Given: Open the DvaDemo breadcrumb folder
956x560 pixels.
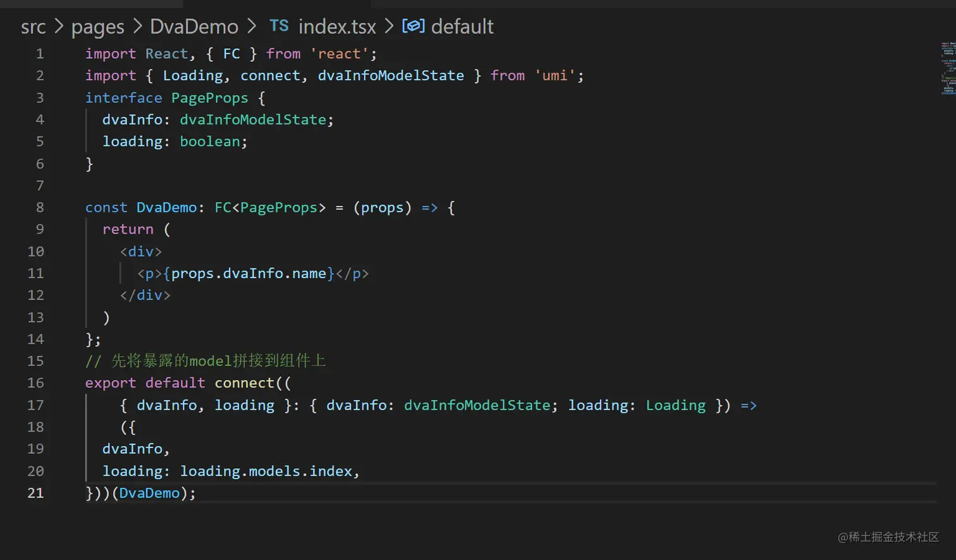Looking at the screenshot, I should coord(194,27).
